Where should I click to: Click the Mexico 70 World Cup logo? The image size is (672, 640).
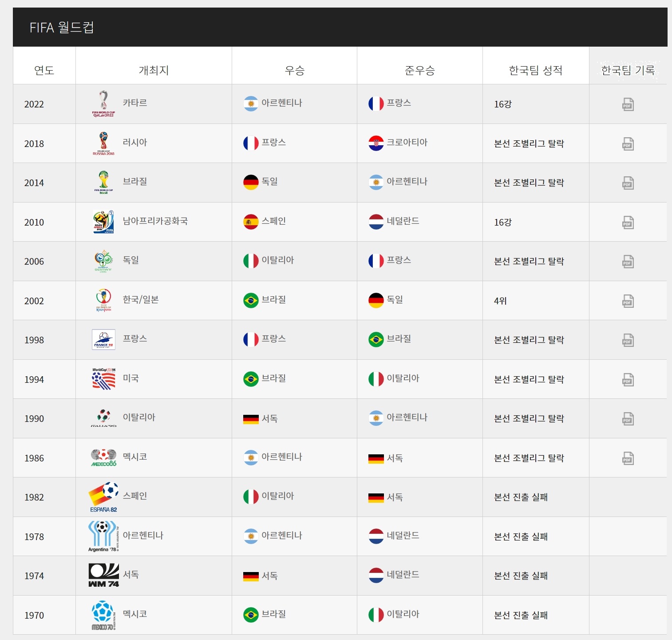tap(103, 615)
